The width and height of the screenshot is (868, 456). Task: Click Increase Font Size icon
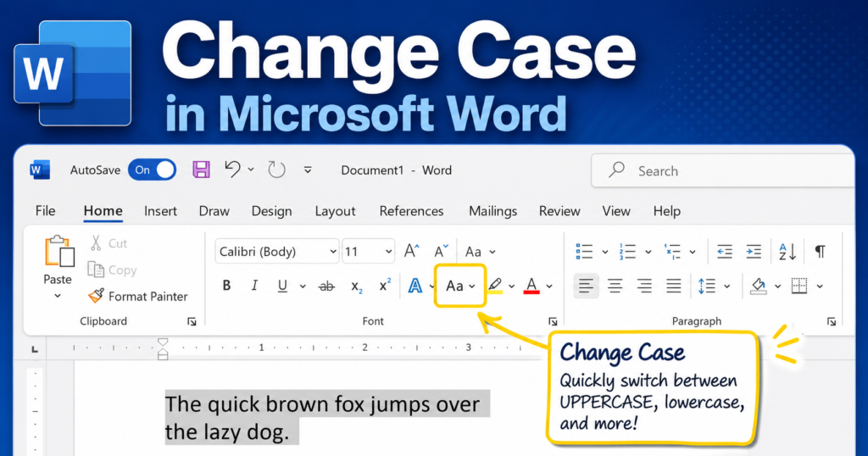[411, 251]
